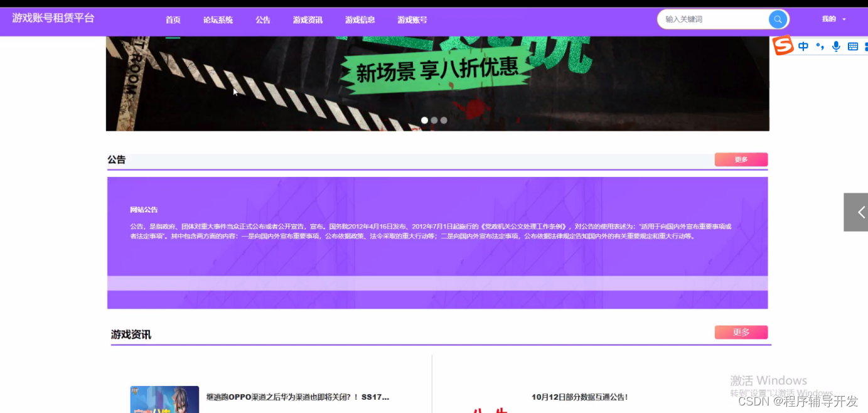Select the second carousel indicator dot
The image size is (868, 413).
tap(434, 120)
